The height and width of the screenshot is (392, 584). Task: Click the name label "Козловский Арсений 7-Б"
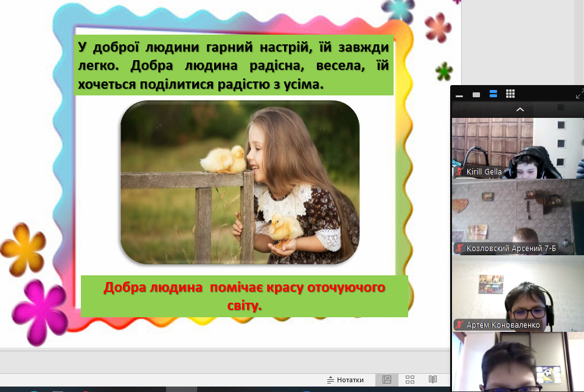(511, 248)
